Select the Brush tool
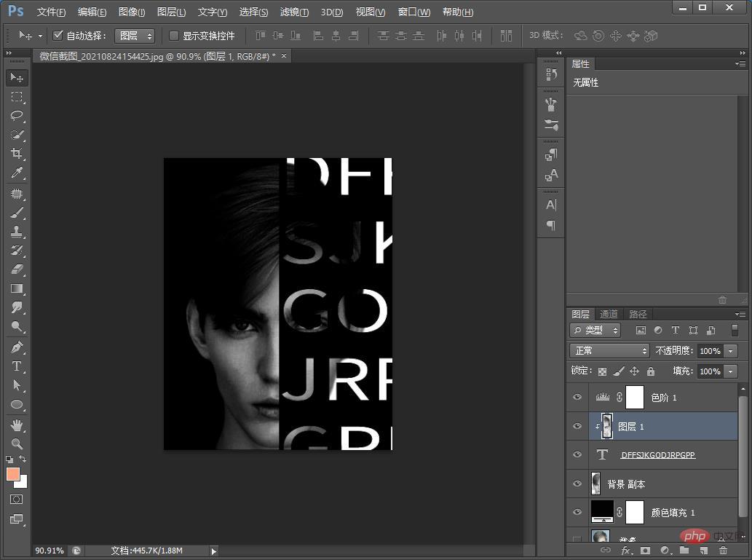Screen dimensions: 752x560 coord(17,213)
